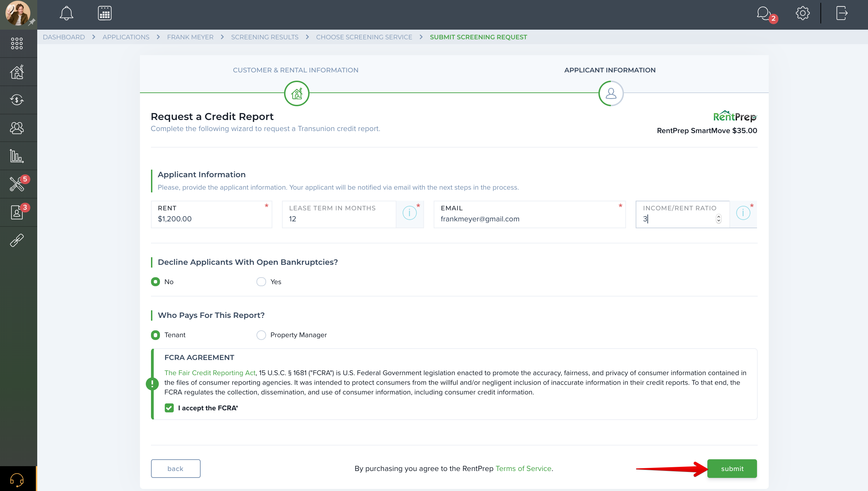Click into the Income/Rent Ratio field
868x491 pixels.
click(682, 214)
